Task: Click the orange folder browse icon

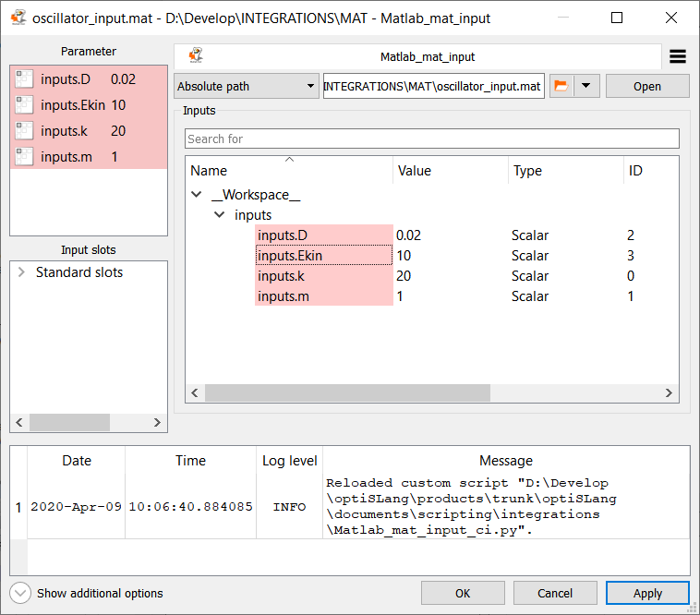Action: pos(560,86)
